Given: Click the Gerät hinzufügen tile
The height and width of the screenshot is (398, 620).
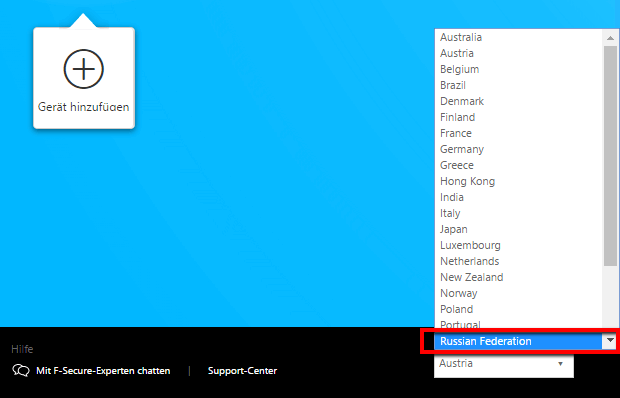Looking at the screenshot, I should [84, 78].
